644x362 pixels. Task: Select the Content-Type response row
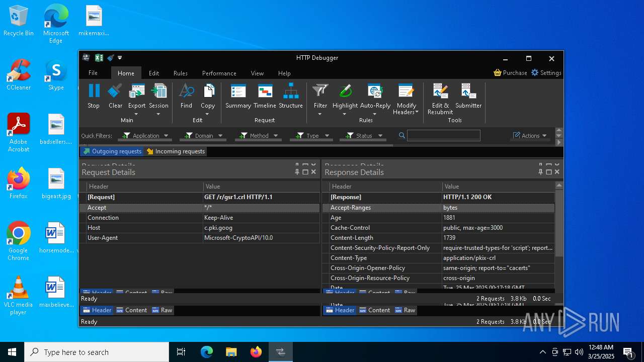(x=438, y=258)
